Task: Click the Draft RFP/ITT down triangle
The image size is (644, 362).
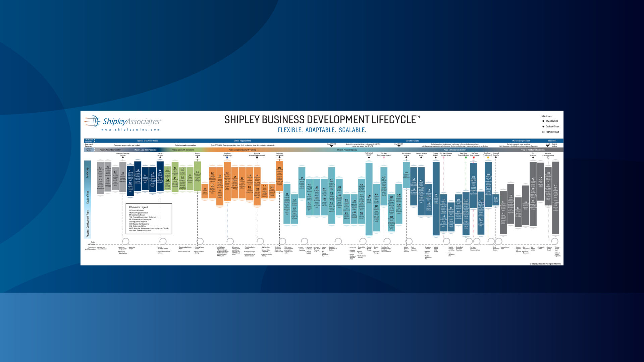Action: click(x=331, y=146)
